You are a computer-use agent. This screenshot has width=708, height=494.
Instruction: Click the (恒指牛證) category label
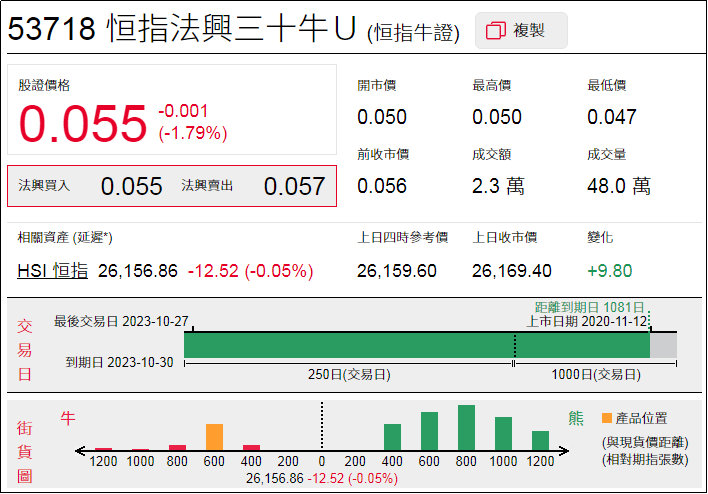[x=414, y=33]
